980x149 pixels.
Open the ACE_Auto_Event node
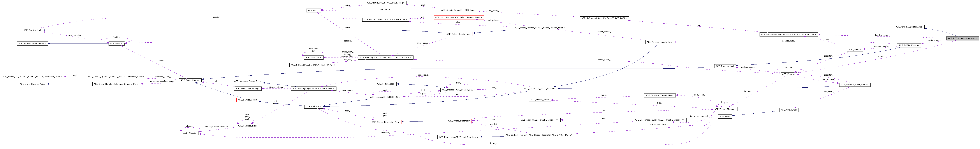[x=789, y=110]
